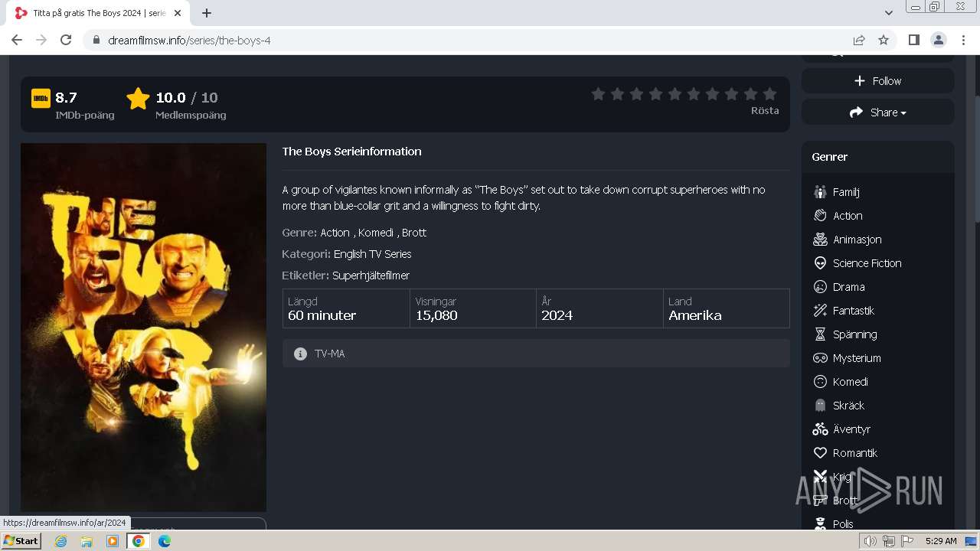Viewport: 980px width, 551px height.
Task: Click the browser share page icon
Action: click(859, 40)
